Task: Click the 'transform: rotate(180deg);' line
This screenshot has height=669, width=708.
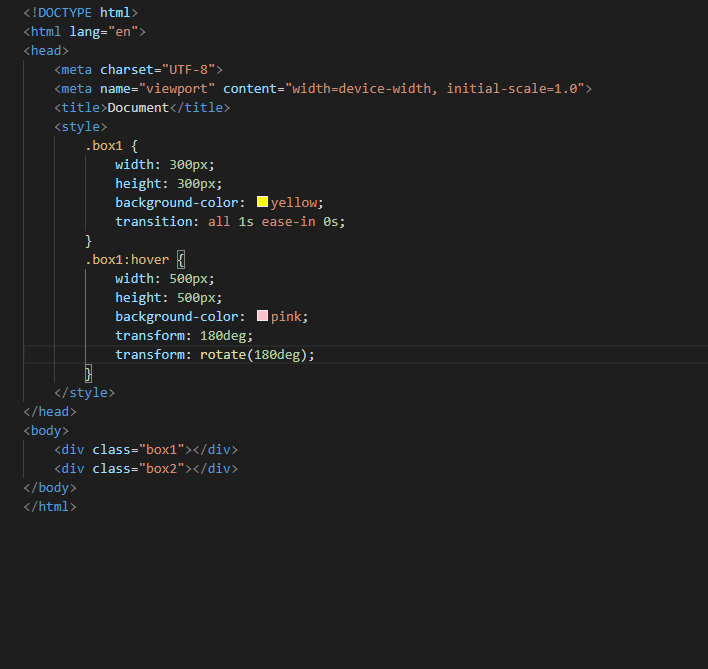Action: tap(215, 354)
